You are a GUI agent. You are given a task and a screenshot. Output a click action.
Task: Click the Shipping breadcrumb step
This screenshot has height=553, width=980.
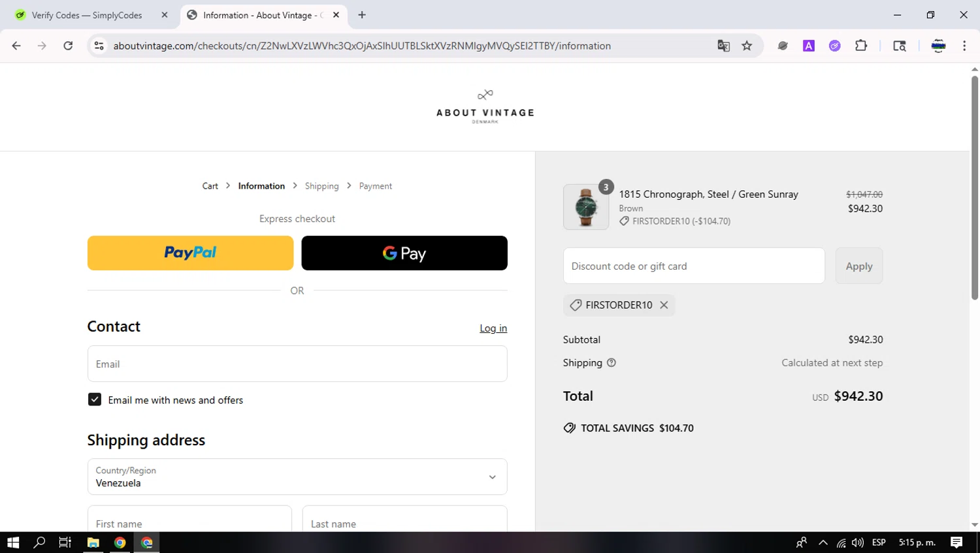point(321,186)
